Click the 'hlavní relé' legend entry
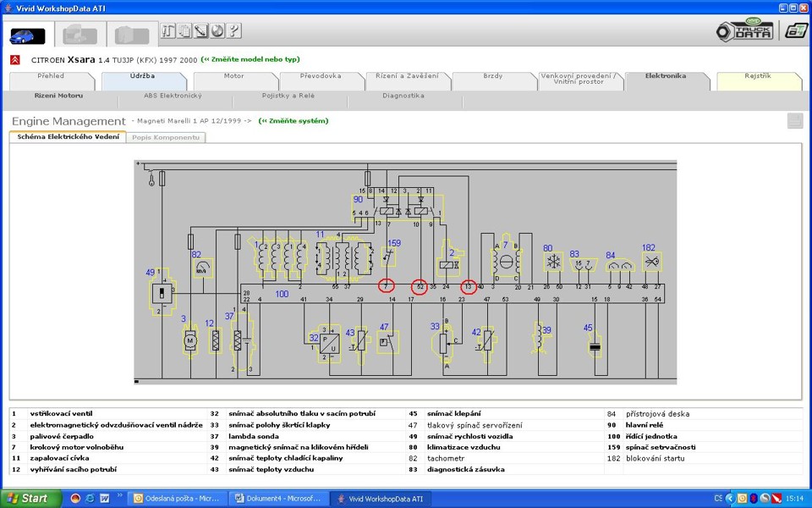 pyautogui.click(x=645, y=425)
